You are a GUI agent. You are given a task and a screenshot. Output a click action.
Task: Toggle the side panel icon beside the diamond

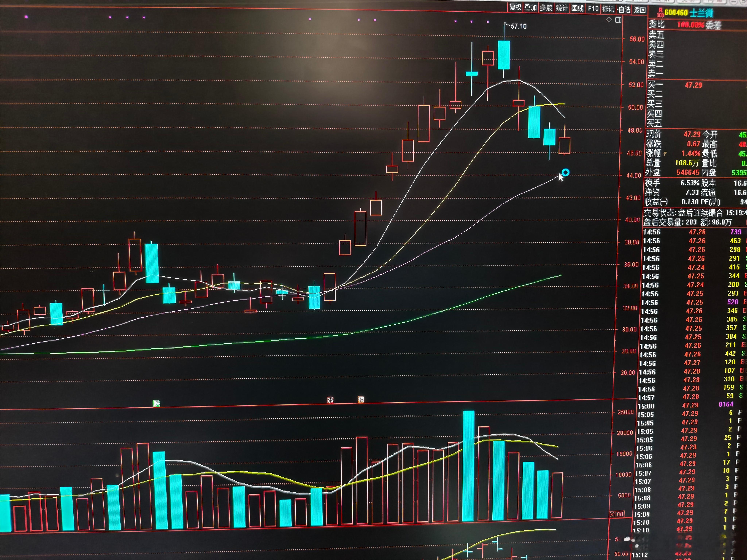coord(618,20)
